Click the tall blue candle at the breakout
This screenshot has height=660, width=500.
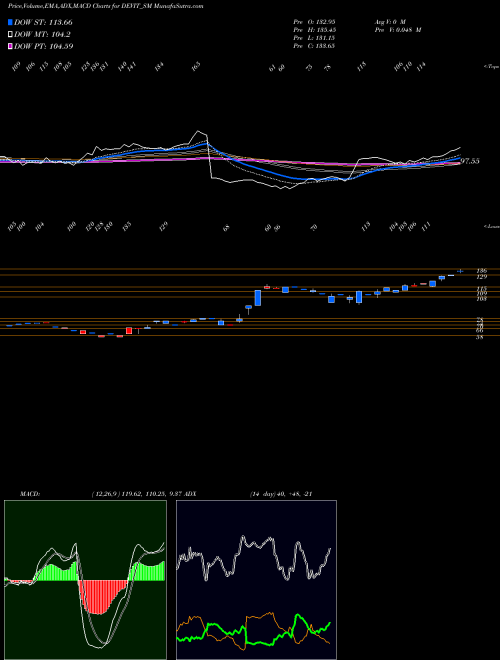tap(258, 298)
